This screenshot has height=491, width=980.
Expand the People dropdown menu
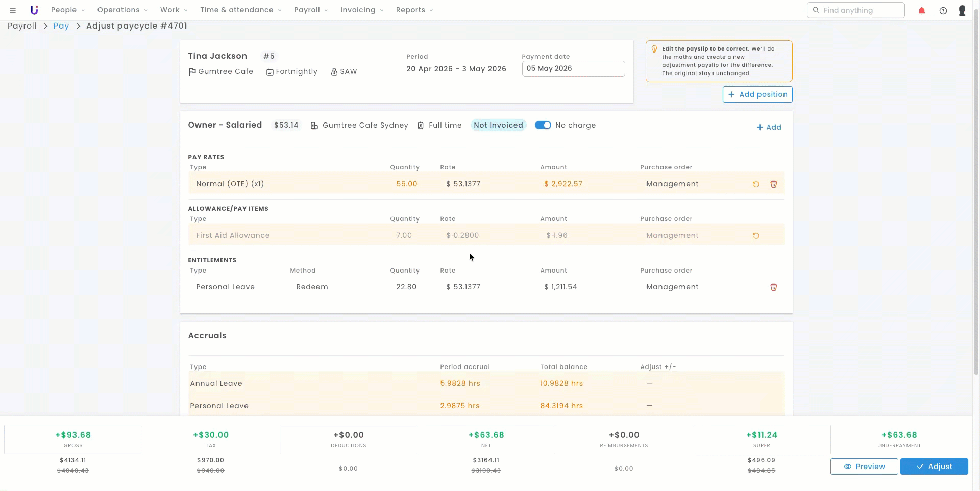(x=68, y=10)
